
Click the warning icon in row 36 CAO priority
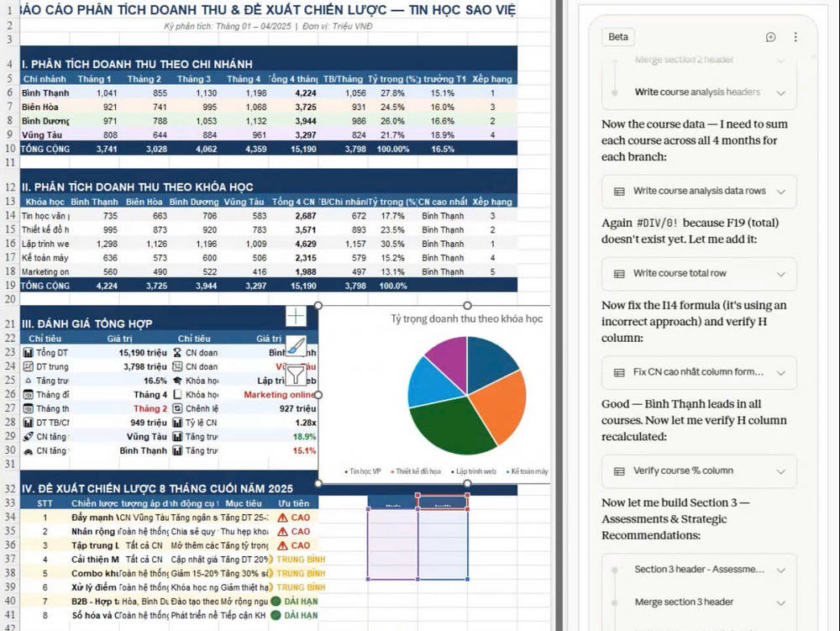pos(282,545)
